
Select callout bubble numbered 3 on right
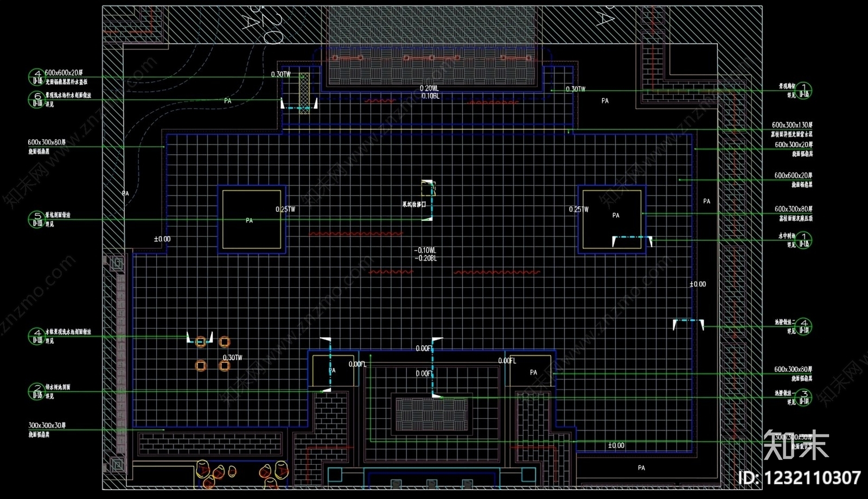pyautogui.click(x=804, y=397)
